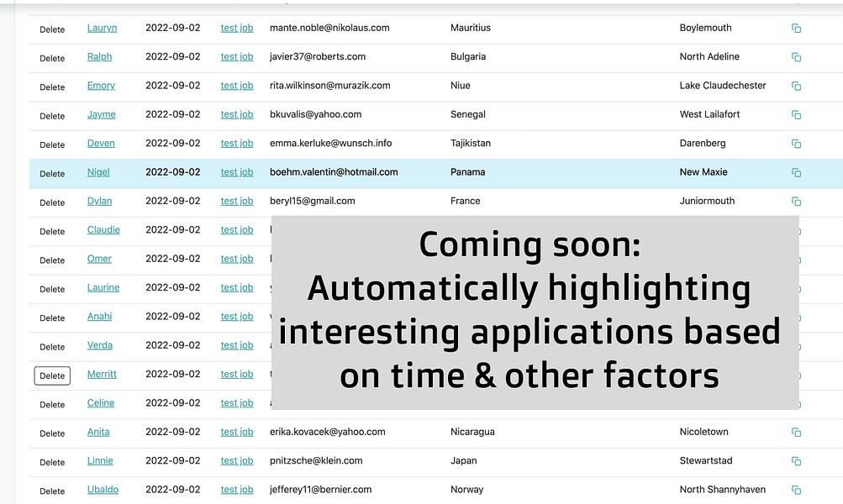Open applicant Deven's profile link
Image resolution: width=843 pixels, height=504 pixels.
[x=101, y=144]
